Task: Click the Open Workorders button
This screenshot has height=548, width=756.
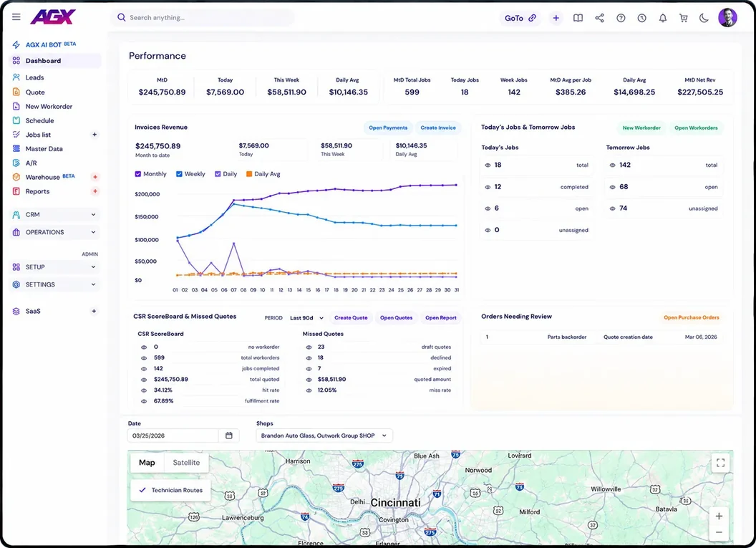Action: pyautogui.click(x=696, y=128)
